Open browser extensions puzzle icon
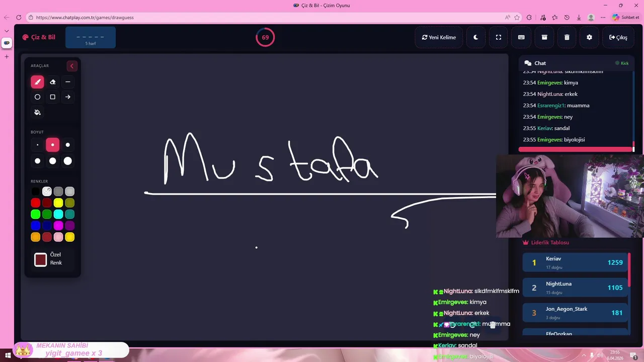This screenshot has width=644, height=362. pyautogui.click(x=529, y=17)
